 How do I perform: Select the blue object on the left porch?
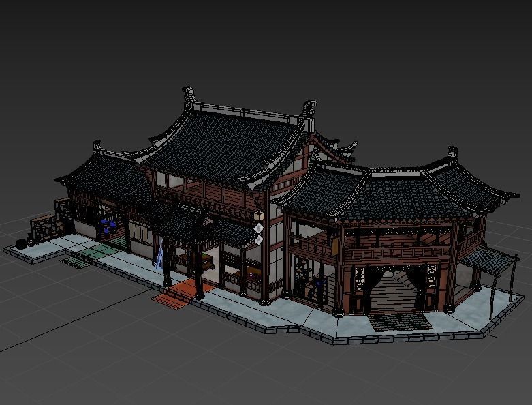(x=108, y=226)
